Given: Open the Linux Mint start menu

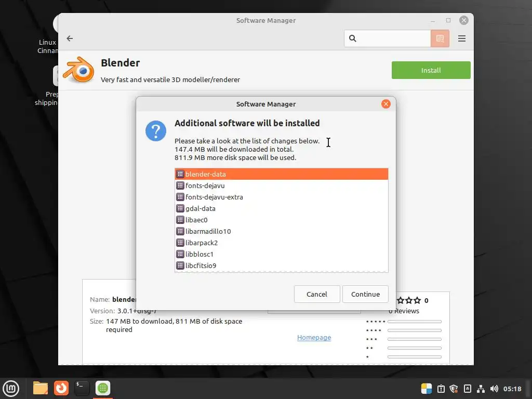Looking at the screenshot, I should pos(11,389).
